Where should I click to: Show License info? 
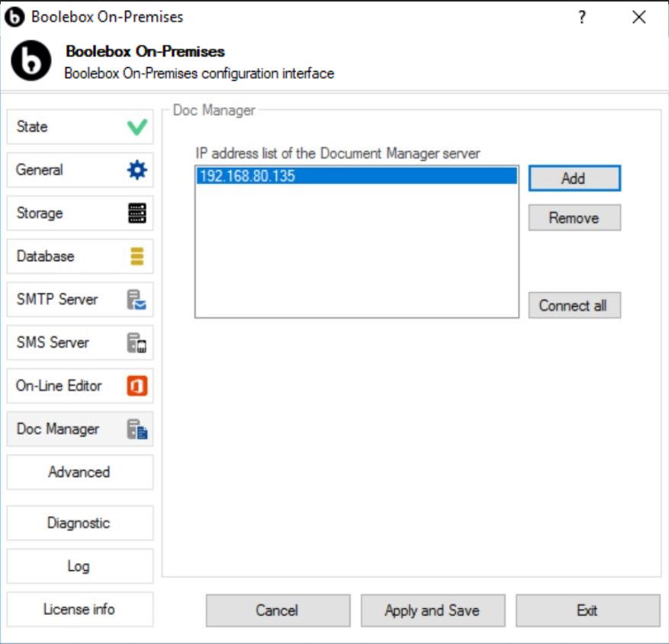tap(80, 609)
